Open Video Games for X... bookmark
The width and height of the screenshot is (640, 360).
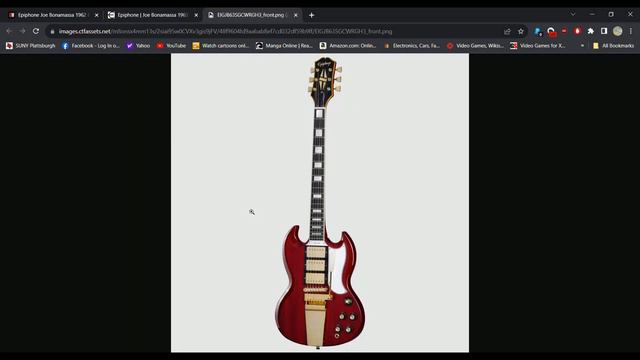[538, 46]
